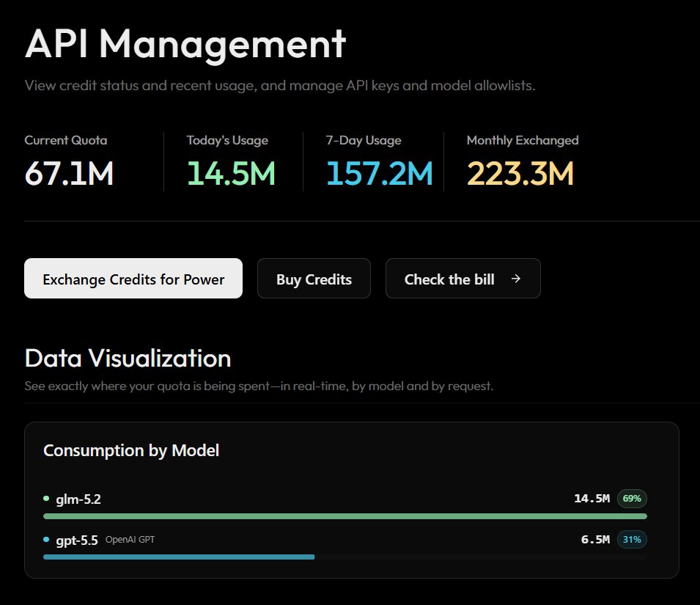Image resolution: width=700 pixels, height=605 pixels.
Task: Click Monthly Exchanged value 223.3M
Action: 520,173
